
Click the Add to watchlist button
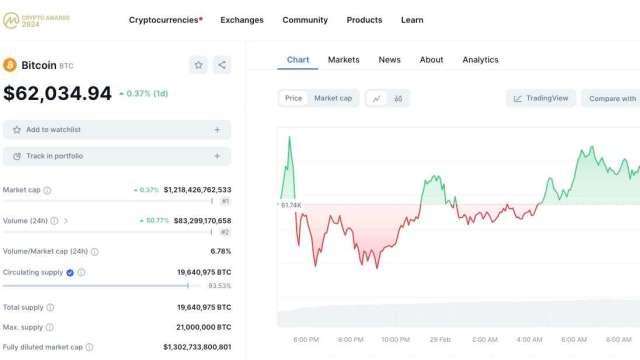pos(117,130)
